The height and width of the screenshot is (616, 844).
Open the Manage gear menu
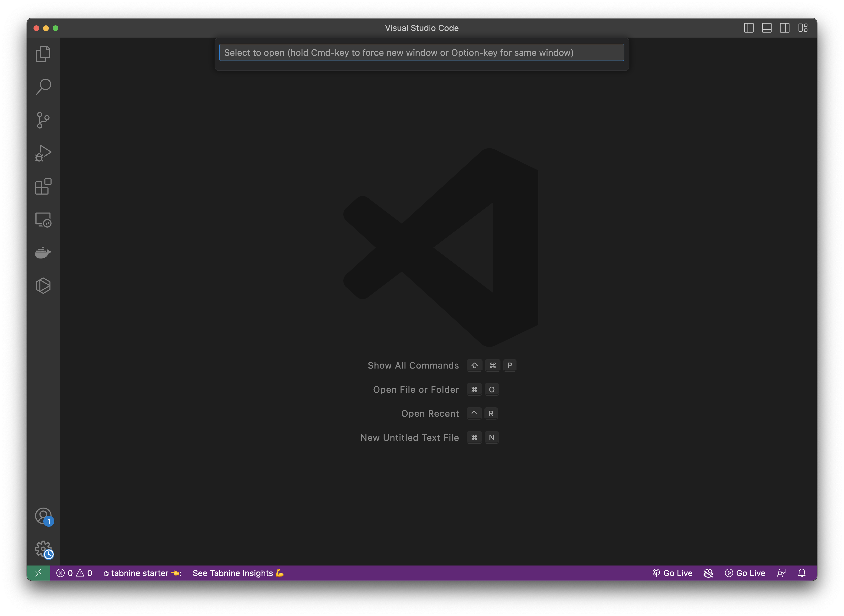pos(43,549)
